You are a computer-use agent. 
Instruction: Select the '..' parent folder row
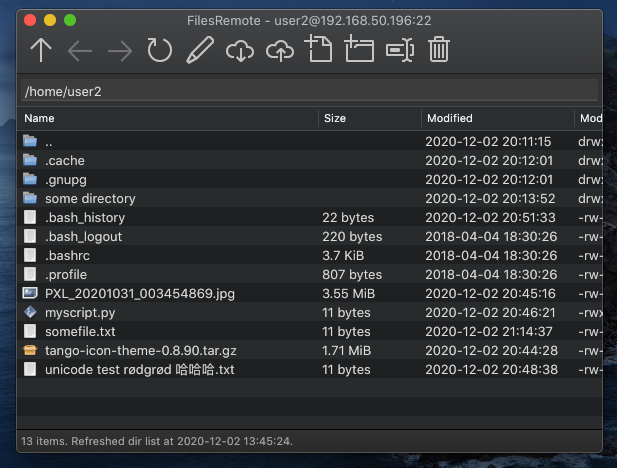click(310, 141)
